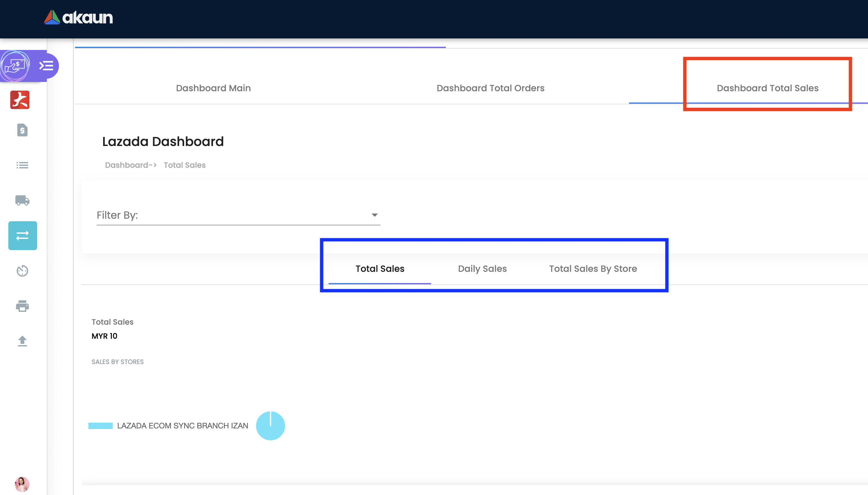This screenshot has width=868, height=495.
Task: Open the delivery truck sidebar icon
Action: 22,200
